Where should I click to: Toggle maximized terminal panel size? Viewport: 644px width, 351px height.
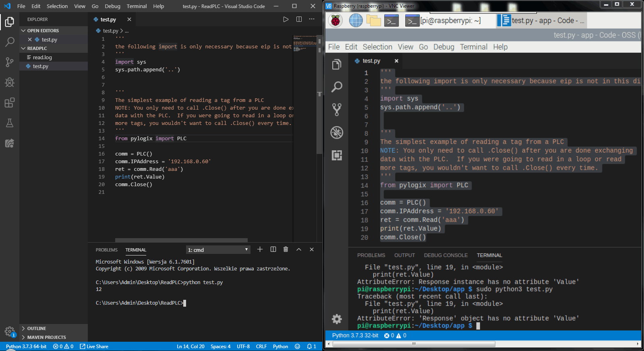pyautogui.click(x=299, y=249)
